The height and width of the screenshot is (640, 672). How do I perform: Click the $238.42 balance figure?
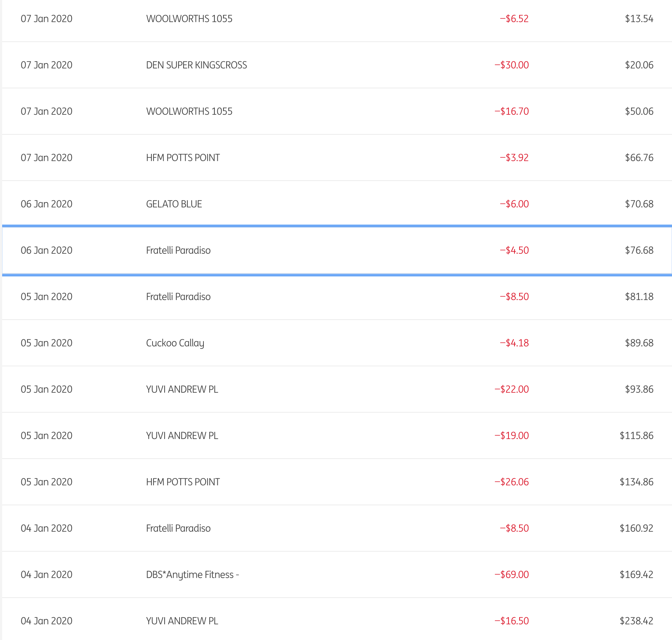(x=636, y=621)
